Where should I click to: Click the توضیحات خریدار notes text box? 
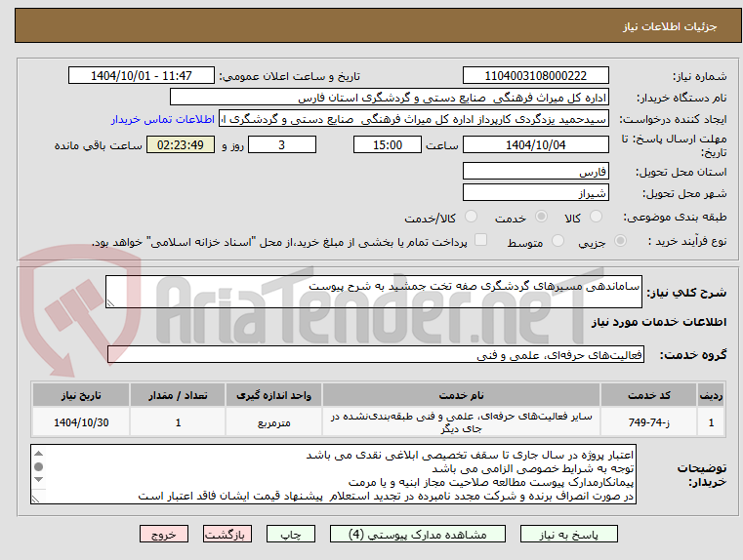pyautogui.click(x=333, y=474)
